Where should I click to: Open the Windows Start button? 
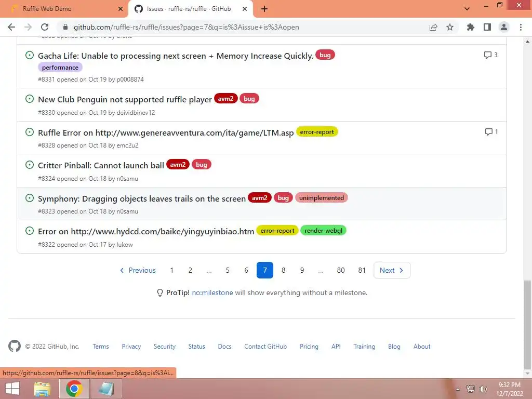tap(12, 389)
